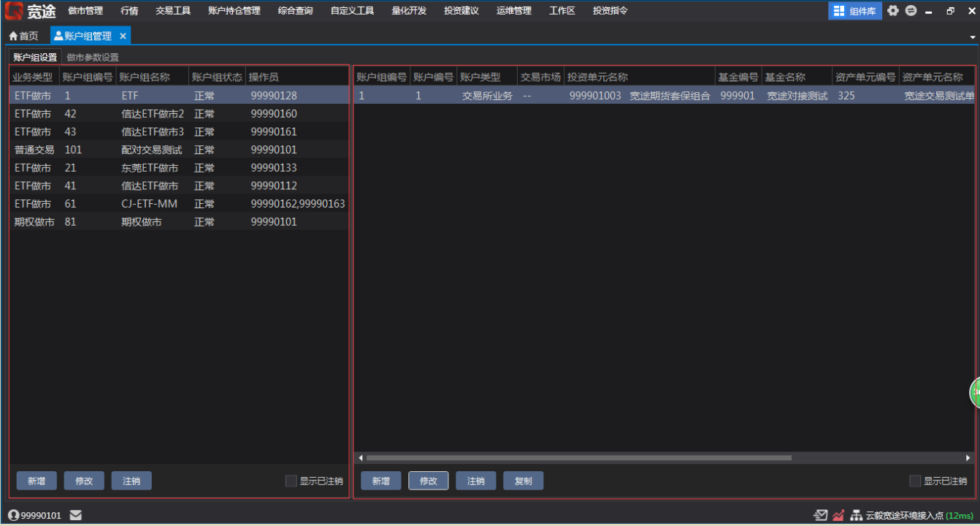Click 复制 button
This screenshot has width=980, height=526.
click(x=524, y=481)
